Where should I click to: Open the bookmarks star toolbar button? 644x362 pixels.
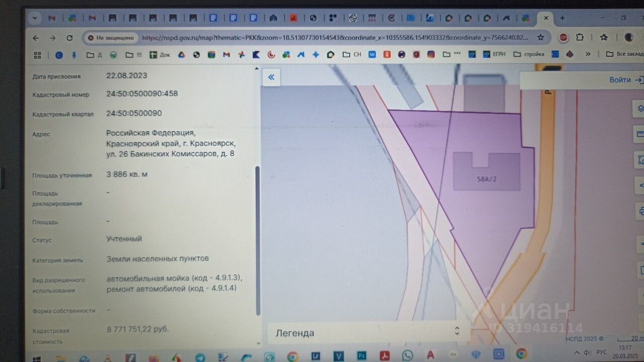click(604, 37)
